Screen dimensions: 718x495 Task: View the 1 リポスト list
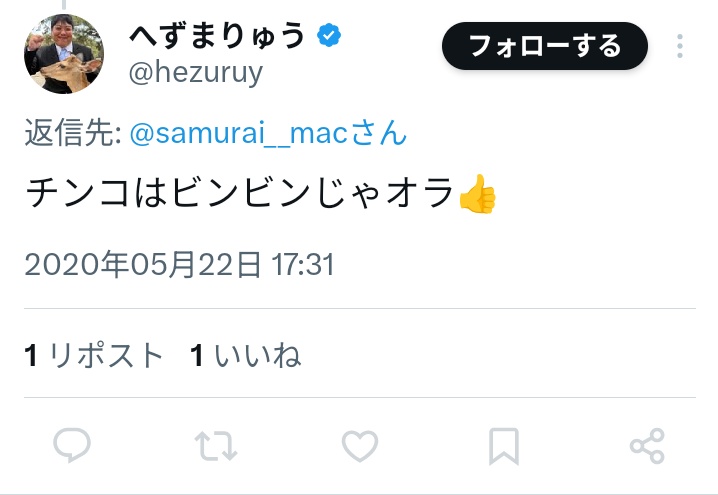coord(94,355)
